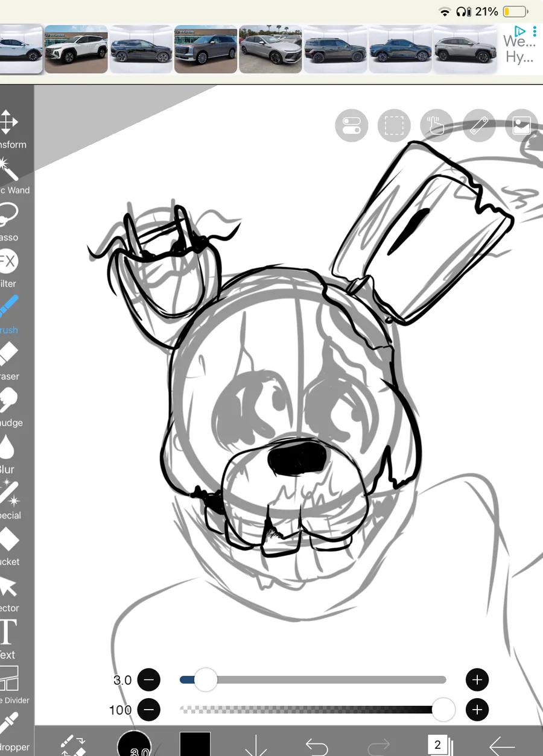Open brush settings via brush size preview
The image size is (543, 756).
click(x=134, y=743)
